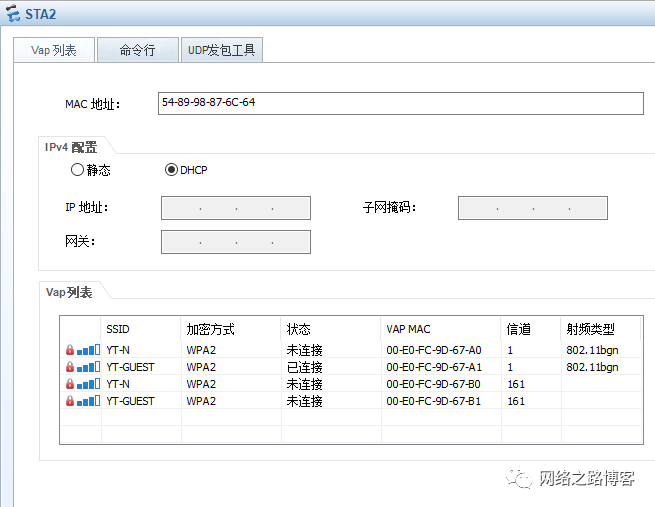Viewport: 655px width, 507px height.
Task: Switch to the Vap 列表 tab
Action: (54, 50)
